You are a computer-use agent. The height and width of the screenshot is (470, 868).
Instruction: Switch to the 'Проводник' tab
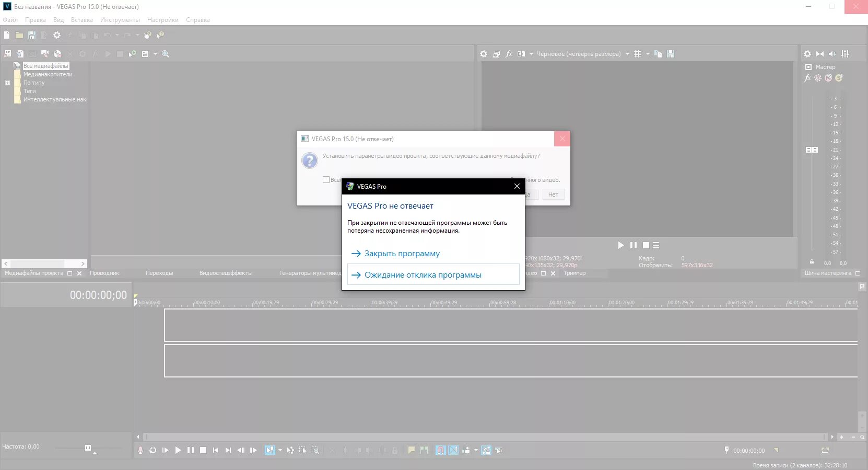tap(104, 273)
